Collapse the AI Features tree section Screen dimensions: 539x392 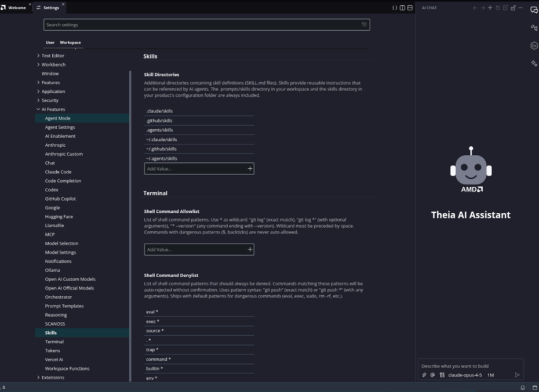point(38,109)
